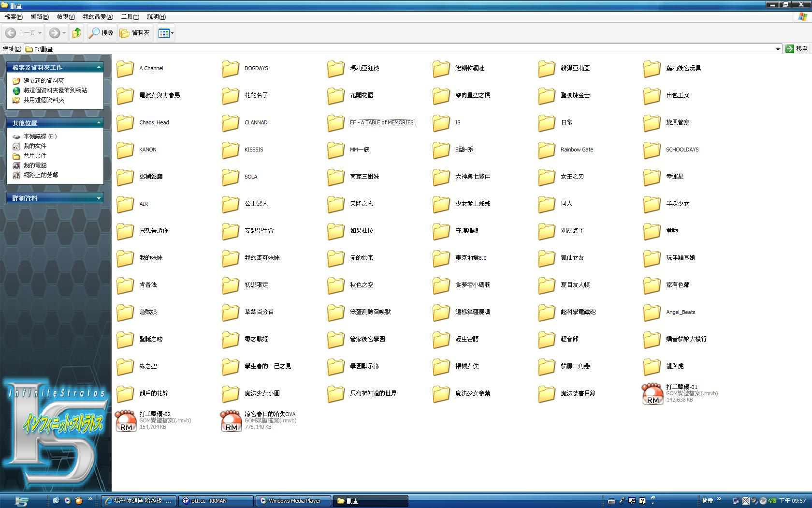Select the CLANNAD folder icon

tap(231, 123)
